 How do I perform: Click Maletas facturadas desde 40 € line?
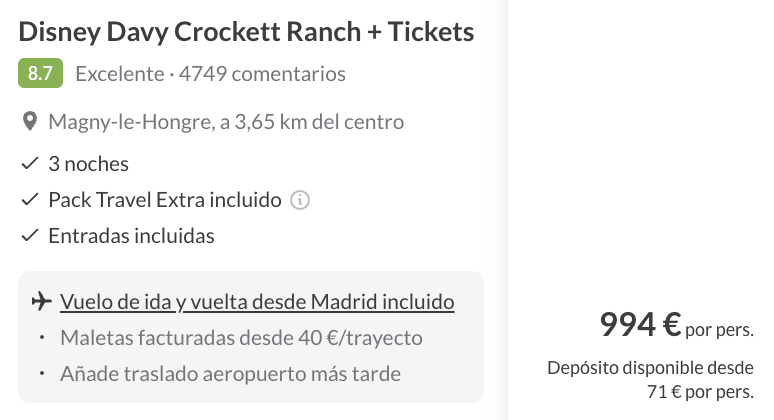(241, 338)
